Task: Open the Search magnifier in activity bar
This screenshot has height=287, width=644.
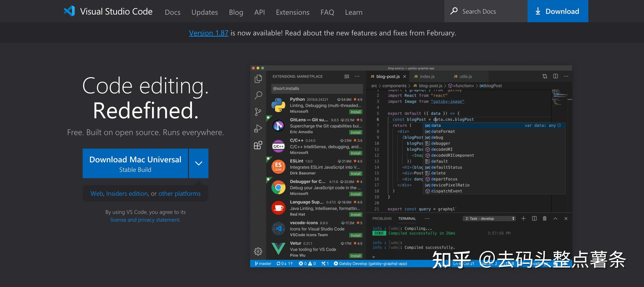Action: 258,95
